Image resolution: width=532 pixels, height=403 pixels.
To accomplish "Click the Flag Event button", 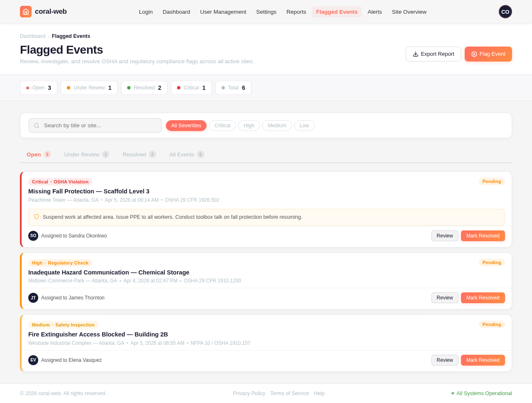I will (488, 54).
